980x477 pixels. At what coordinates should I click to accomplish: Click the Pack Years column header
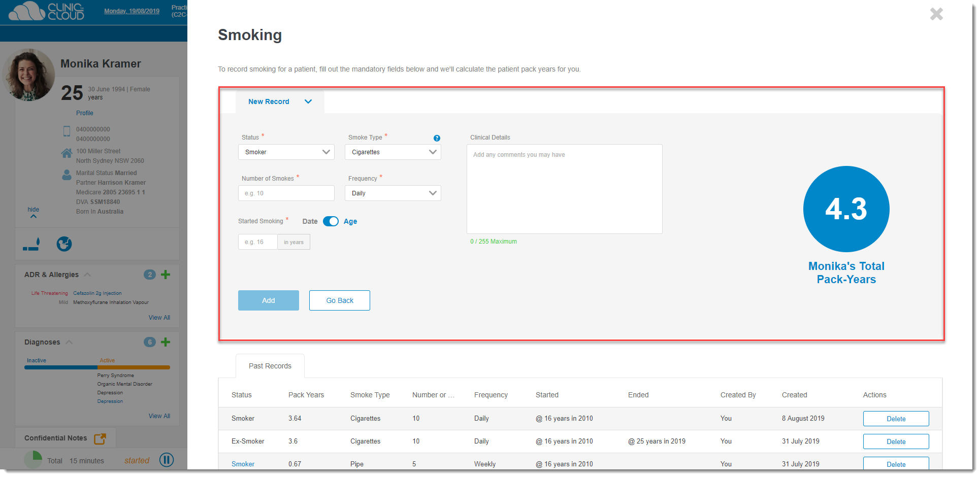[x=306, y=395]
